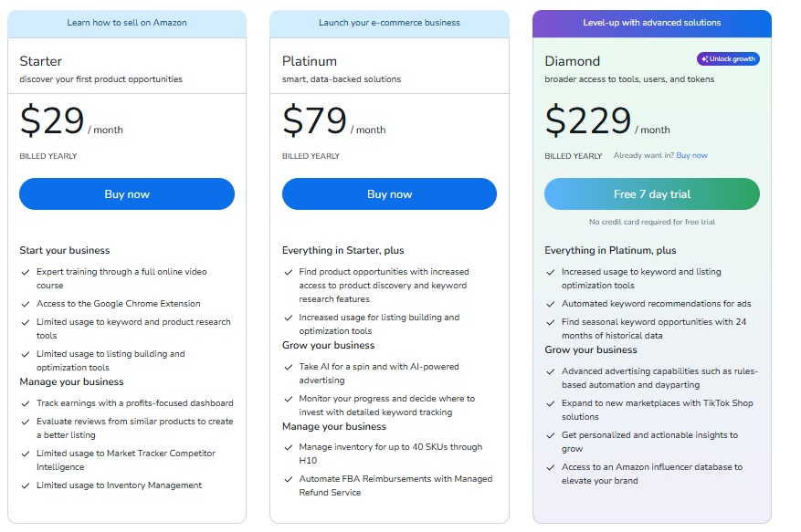Start the Free 7 day trial

[651, 193]
